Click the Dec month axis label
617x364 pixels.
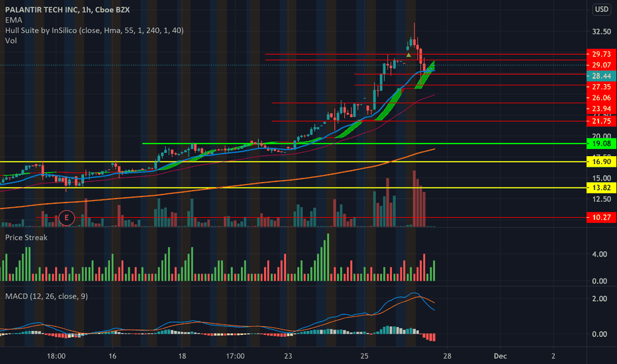pos(500,356)
